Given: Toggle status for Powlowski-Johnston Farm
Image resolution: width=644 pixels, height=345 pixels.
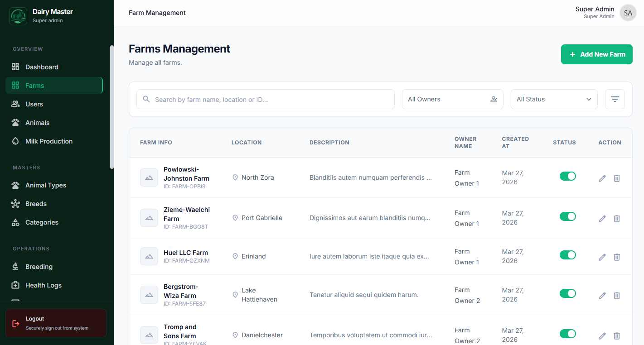Looking at the screenshot, I should pyautogui.click(x=567, y=176).
